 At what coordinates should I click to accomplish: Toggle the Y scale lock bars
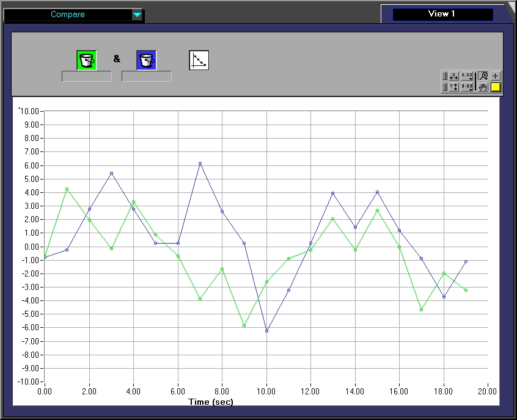click(x=446, y=87)
